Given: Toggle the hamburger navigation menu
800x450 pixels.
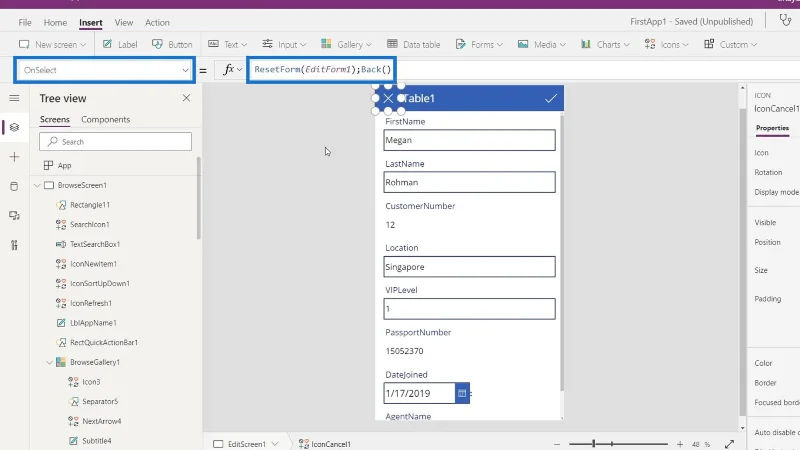Looking at the screenshot, I should (x=14, y=98).
